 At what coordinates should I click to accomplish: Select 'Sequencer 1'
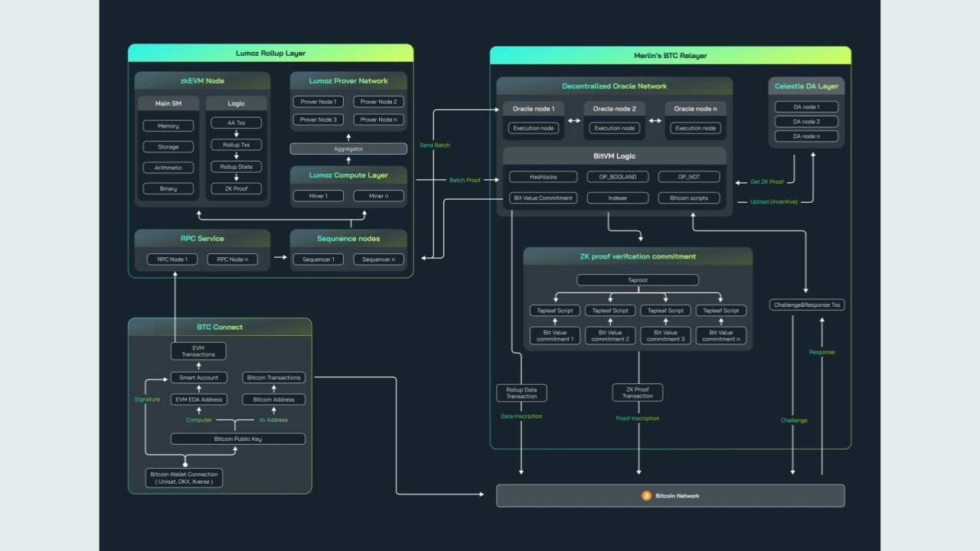[318, 259]
